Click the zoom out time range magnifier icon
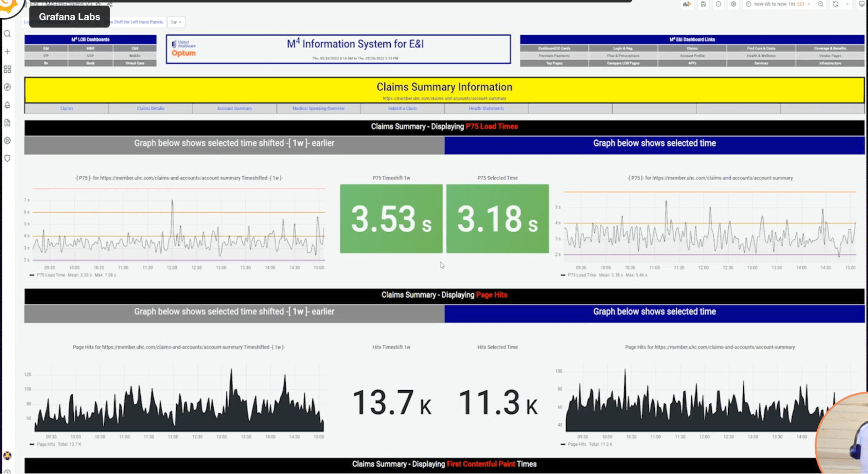 click(x=820, y=4)
